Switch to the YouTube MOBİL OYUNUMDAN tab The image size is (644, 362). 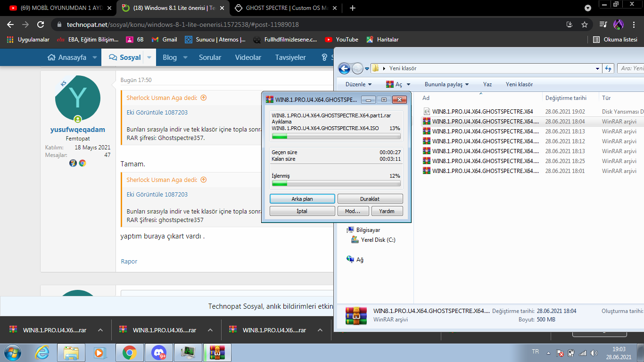pos(59,8)
